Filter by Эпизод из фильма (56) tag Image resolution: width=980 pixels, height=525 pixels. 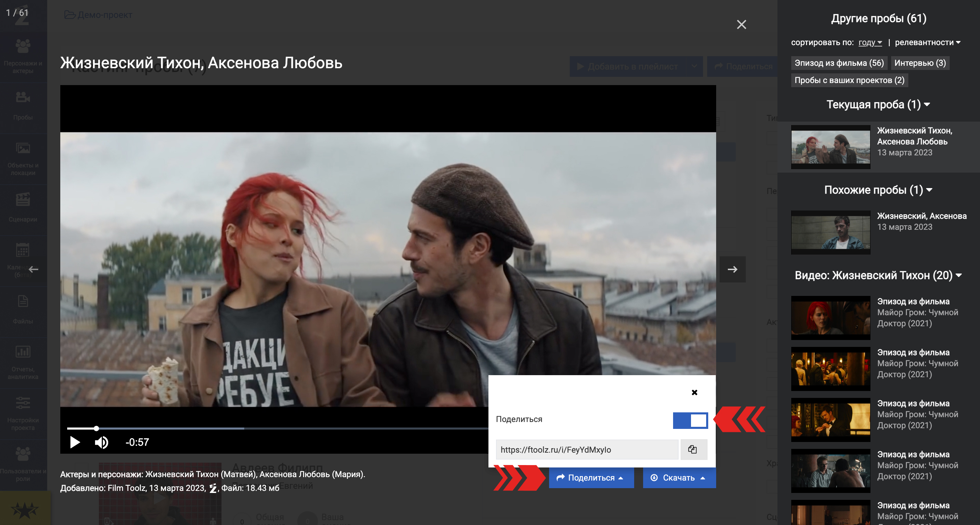pos(839,63)
